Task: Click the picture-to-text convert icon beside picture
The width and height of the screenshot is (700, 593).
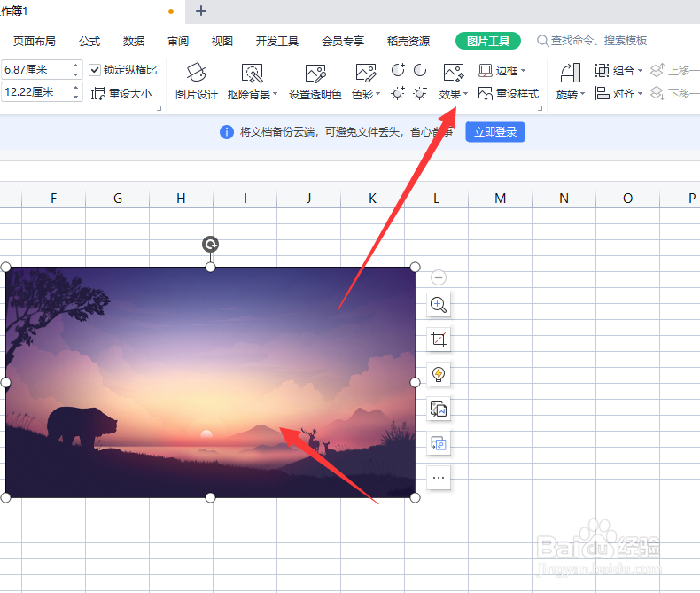Action: coord(439,409)
